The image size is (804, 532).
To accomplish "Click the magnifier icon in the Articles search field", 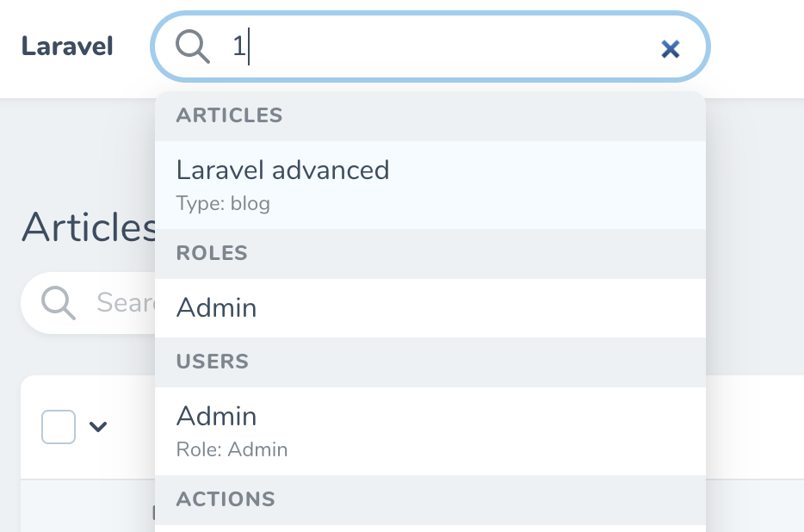I will [58, 303].
